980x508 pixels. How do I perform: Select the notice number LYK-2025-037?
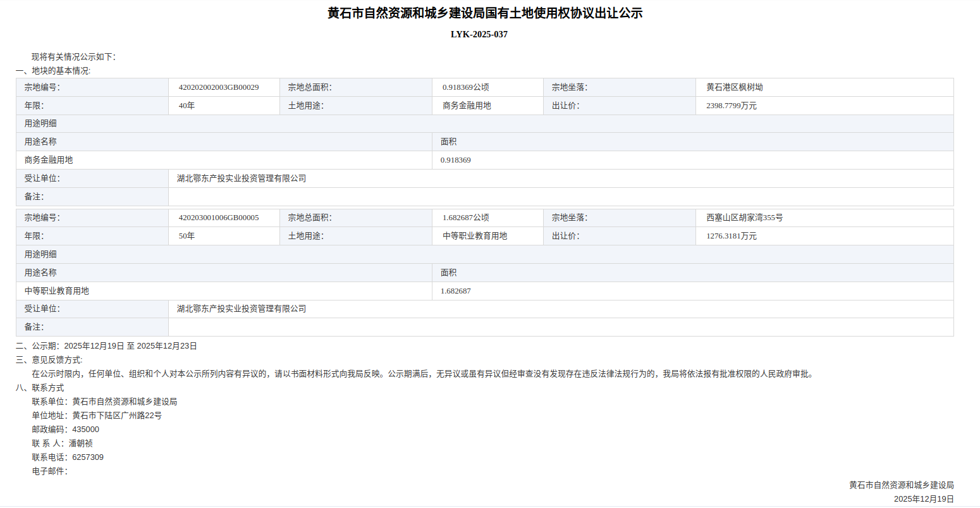coord(479,34)
